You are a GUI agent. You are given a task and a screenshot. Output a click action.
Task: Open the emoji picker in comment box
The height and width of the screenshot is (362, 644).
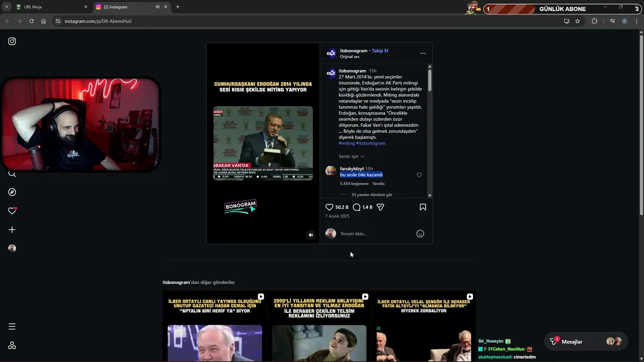point(420,234)
